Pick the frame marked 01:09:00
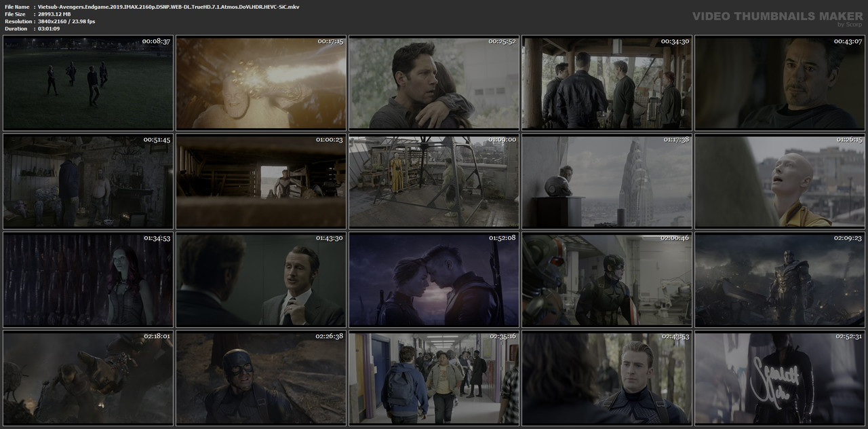The height and width of the screenshot is (429, 868). 434,181
